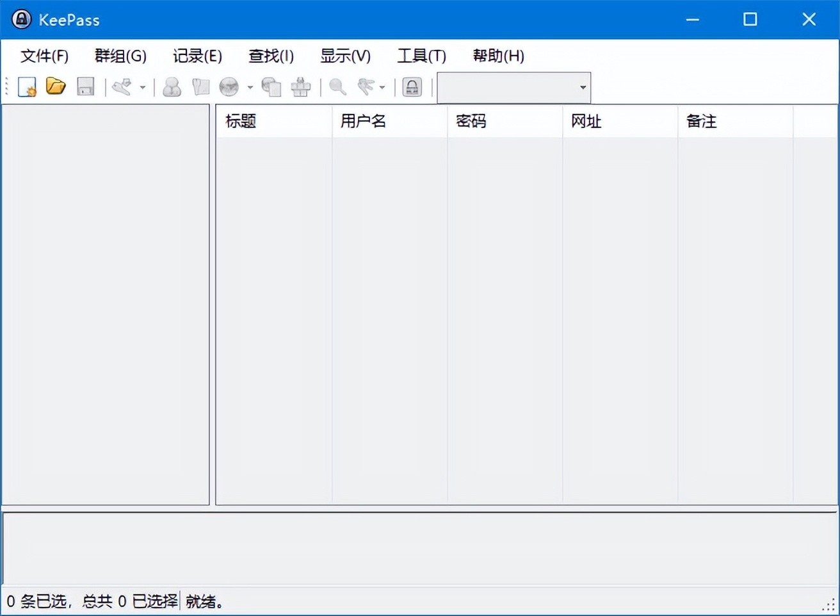Click the status text 0 条已选, 总共 0 已选择
Viewport: 840px width, 616px height.
point(92,601)
